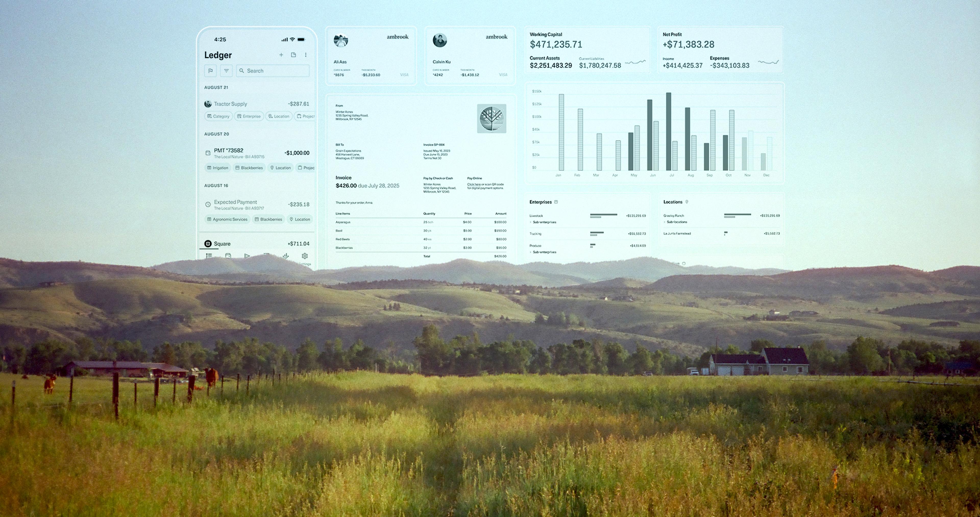Screen dimensions: 980x517
Task: Open the document icon beside plus
Action: pos(293,55)
